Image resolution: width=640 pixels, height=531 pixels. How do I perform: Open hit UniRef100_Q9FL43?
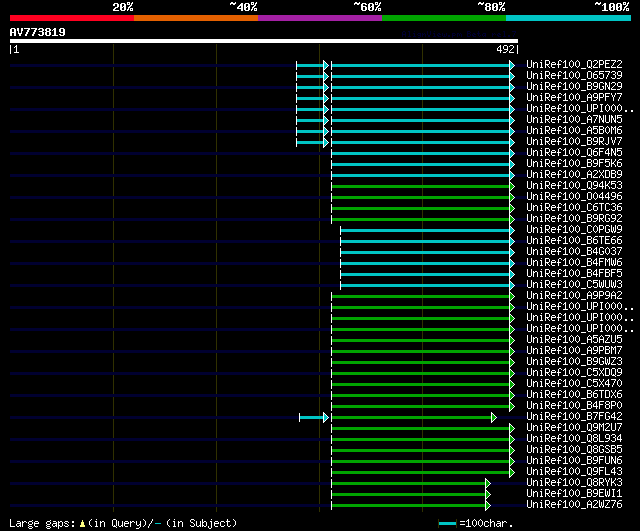coord(574,472)
